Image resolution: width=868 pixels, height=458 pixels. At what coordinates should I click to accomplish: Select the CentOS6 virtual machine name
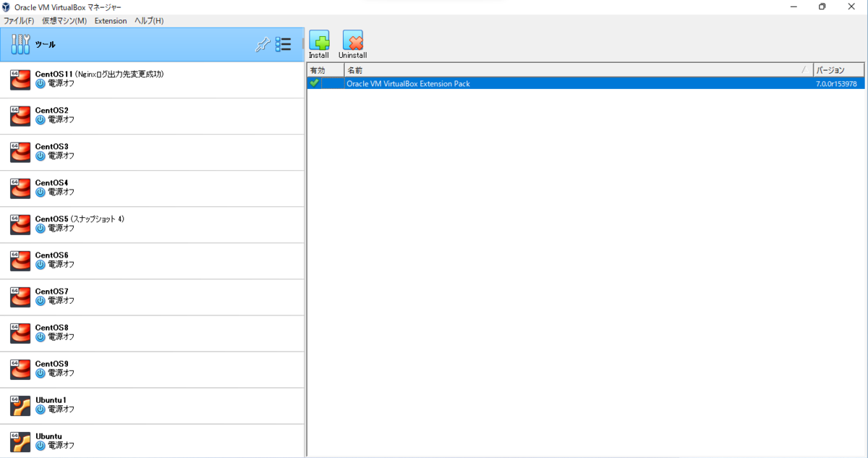coord(51,255)
